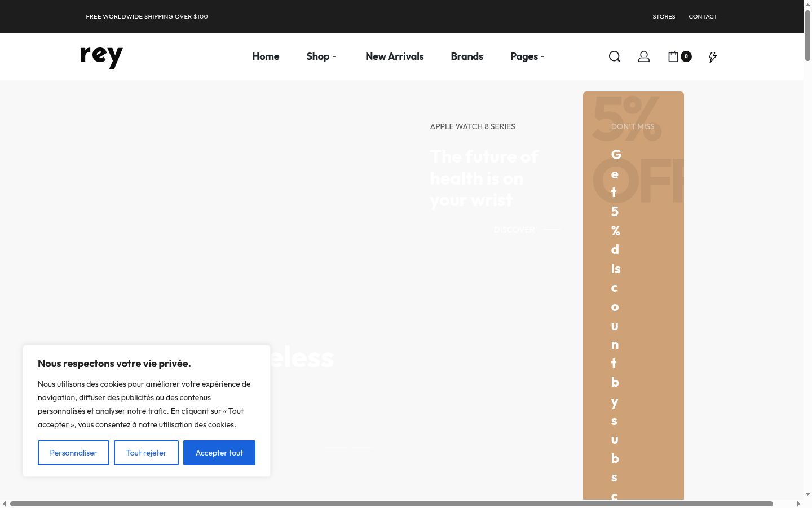The image size is (812, 508).
Task: Click the 'Apple Watch 8 Series' label
Action: click(473, 126)
